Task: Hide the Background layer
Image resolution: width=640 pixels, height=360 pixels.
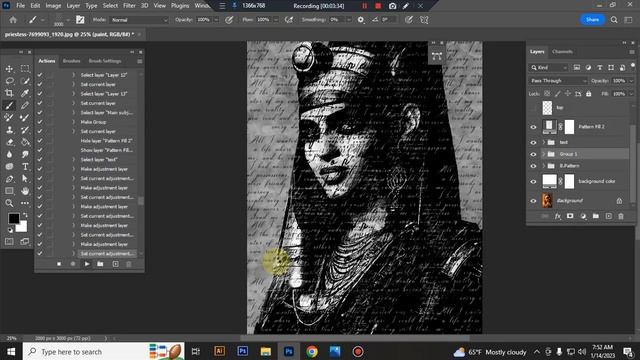Action: (533, 201)
